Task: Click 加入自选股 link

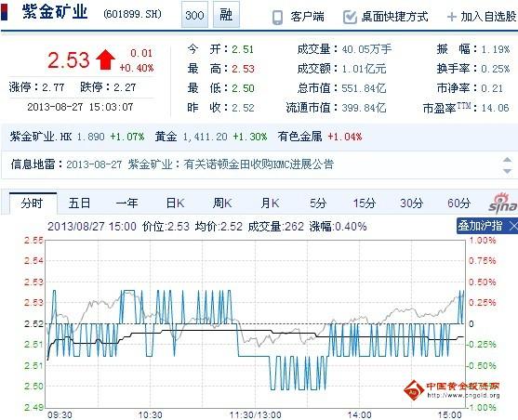Action: click(x=488, y=16)
